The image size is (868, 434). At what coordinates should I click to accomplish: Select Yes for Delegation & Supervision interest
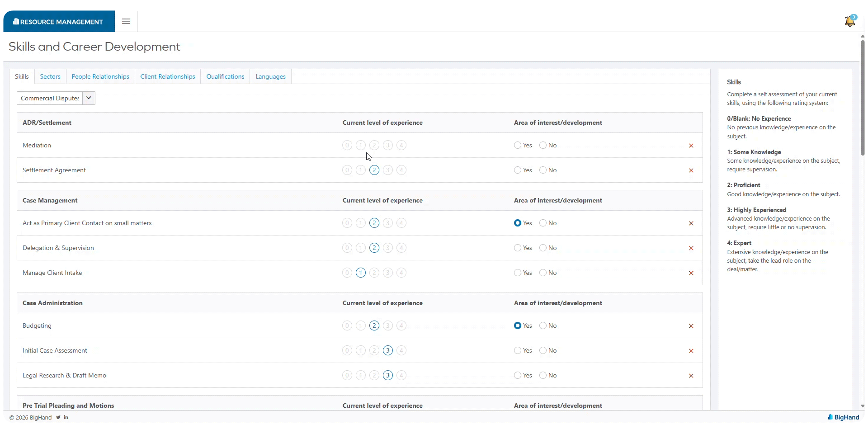pyautogui.click(x=518, y=248)
